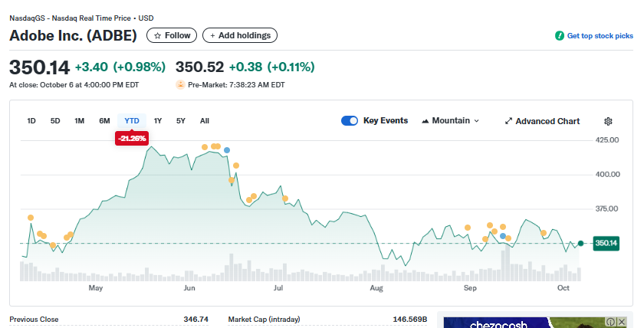The image size is (644, 328).
Task: Expand the Mountain chart type dropdown
Action: click(450, 121)
